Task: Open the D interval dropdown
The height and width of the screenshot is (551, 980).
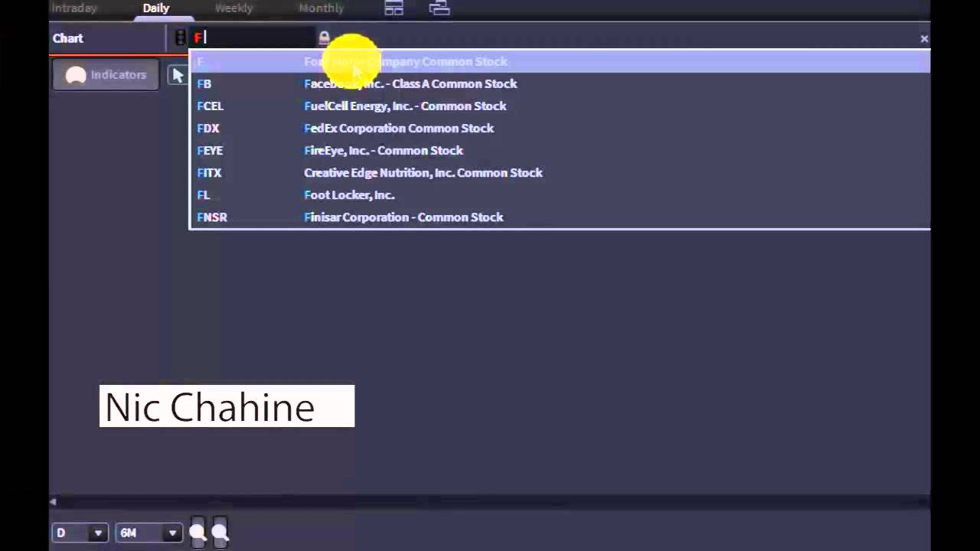Action: tap(80, 533)
